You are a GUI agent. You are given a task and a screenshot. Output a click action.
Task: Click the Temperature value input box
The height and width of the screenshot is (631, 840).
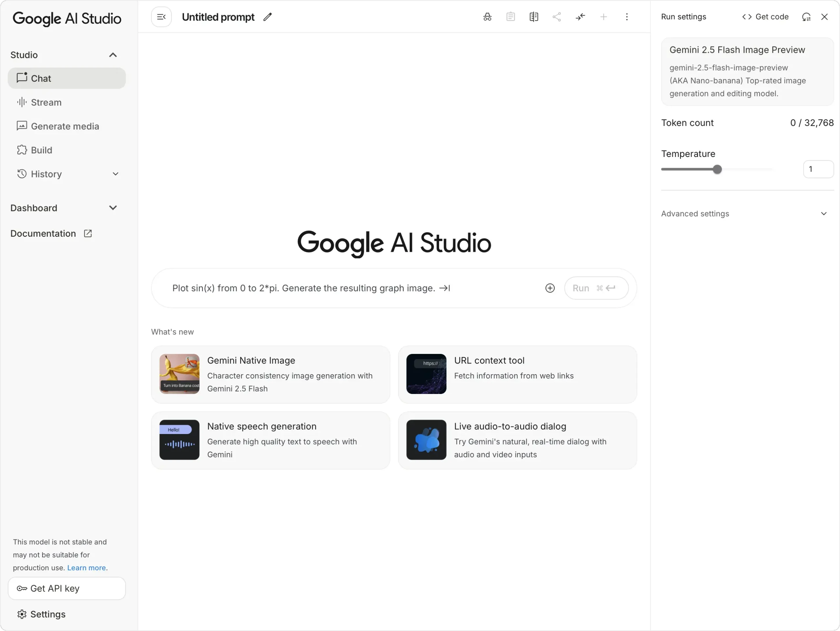tap(818, 169)
